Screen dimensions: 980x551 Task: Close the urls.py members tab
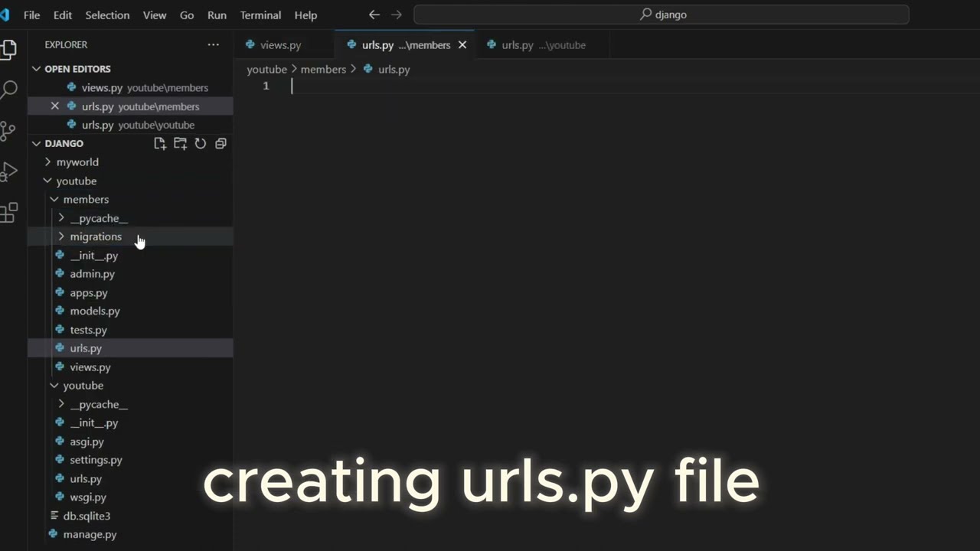pos(462,45)
